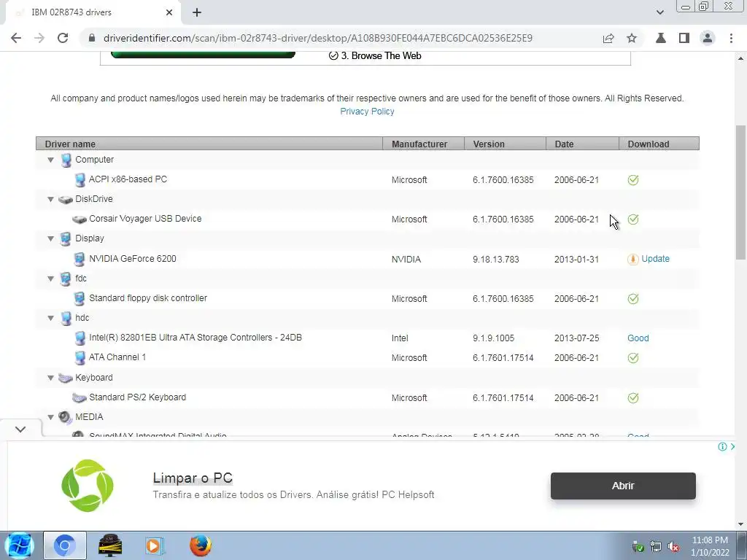Open the media player taskbar icon
The image size is (747, 560).
coord(155,545)
